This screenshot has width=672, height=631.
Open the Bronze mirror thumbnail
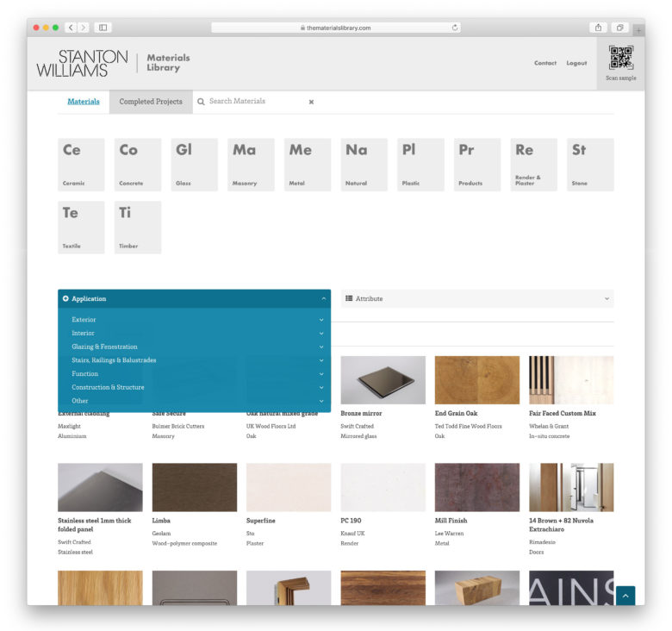coord(383,380)
